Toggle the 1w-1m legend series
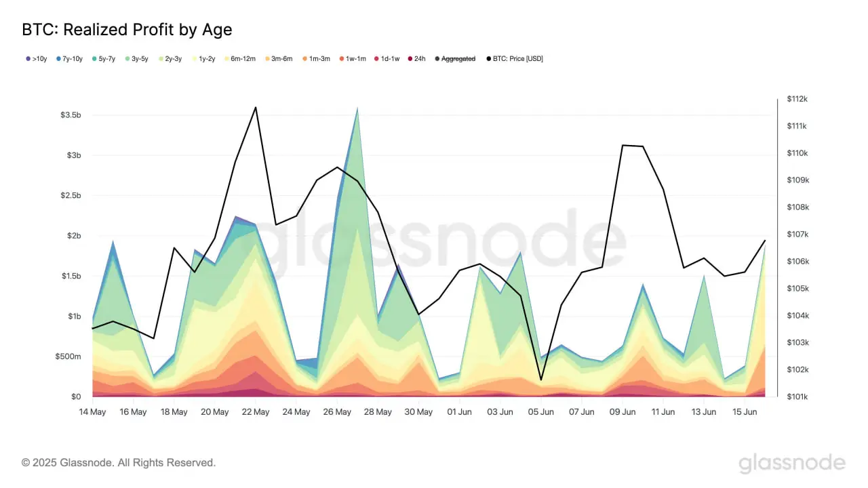Image resolution: width=868 pixels, height=488 pixels. 353,59
